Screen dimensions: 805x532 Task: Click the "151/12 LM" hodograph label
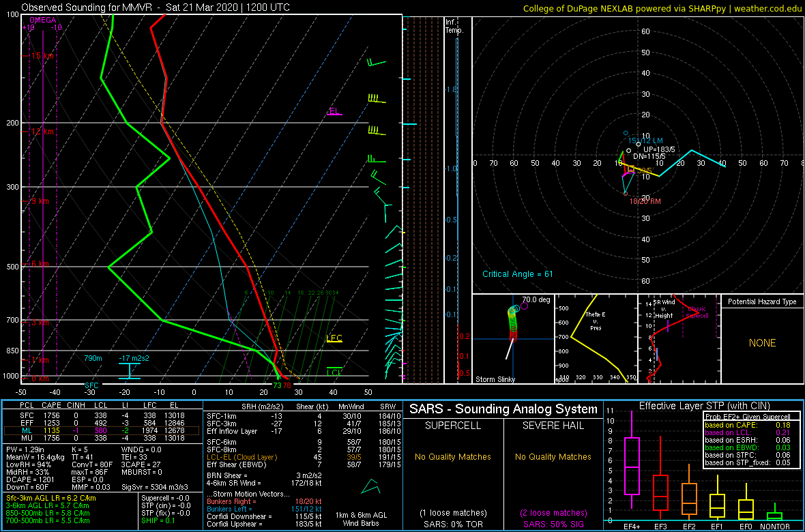645,141
